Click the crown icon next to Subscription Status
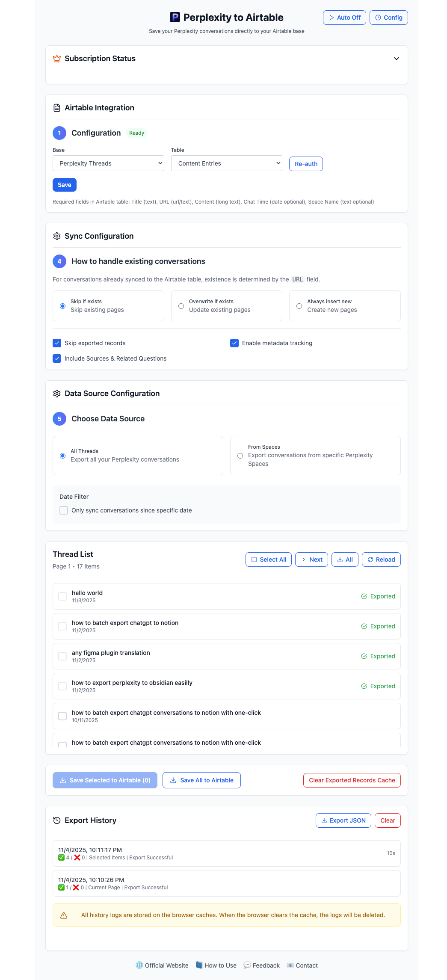 tap(57, 59)
